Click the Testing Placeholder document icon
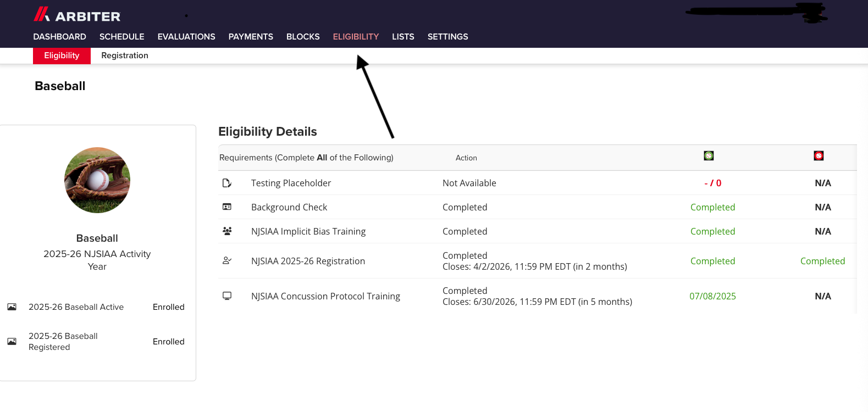The height and width of the screenshot is (412, 868). [226, 183]
